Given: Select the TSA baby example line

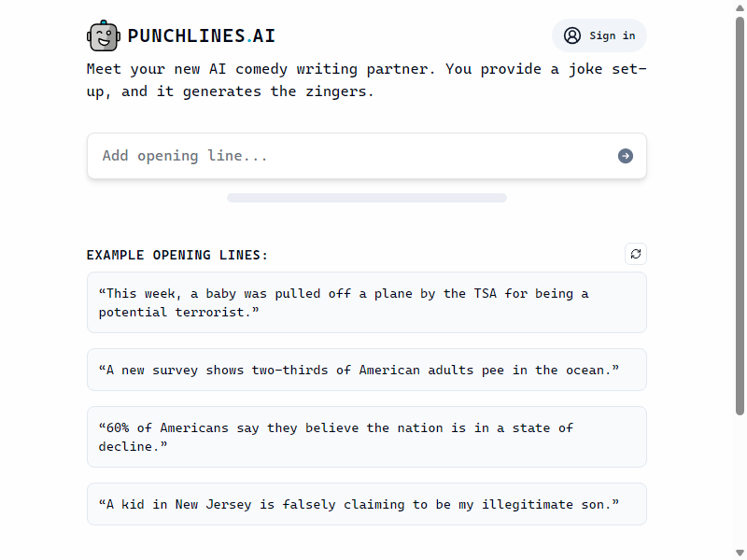Looking at the screenshot, I should click(x=366, y=302).
